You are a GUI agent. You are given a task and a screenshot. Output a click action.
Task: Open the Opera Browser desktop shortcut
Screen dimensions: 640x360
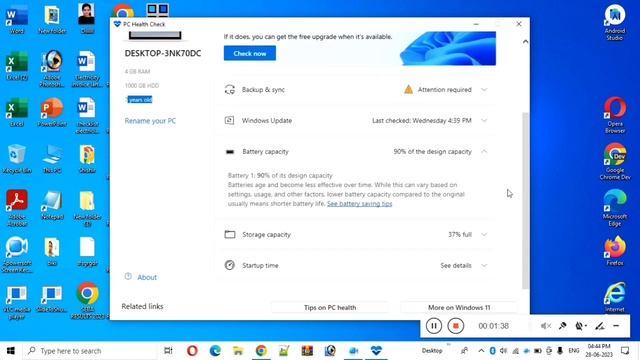coord(615,115)
